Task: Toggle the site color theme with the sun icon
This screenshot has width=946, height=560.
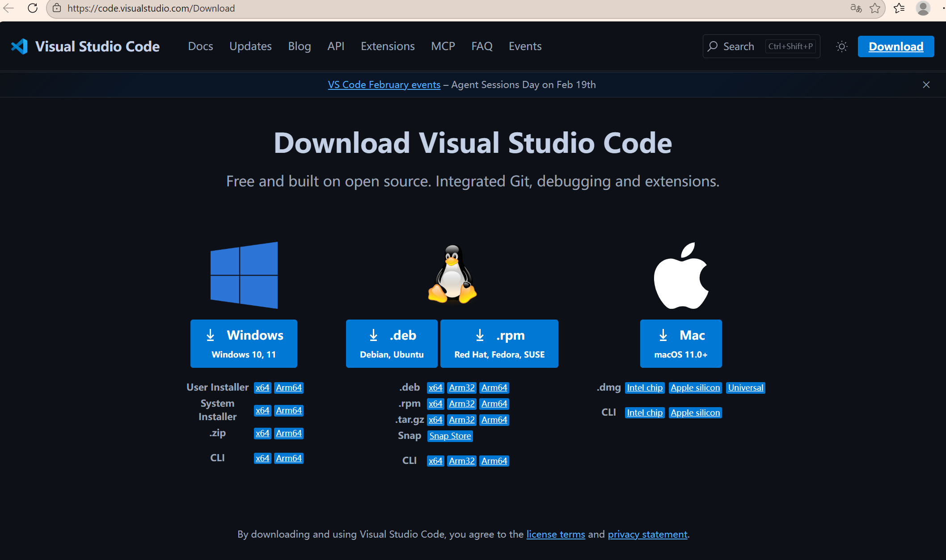Action: click(841, 46)
